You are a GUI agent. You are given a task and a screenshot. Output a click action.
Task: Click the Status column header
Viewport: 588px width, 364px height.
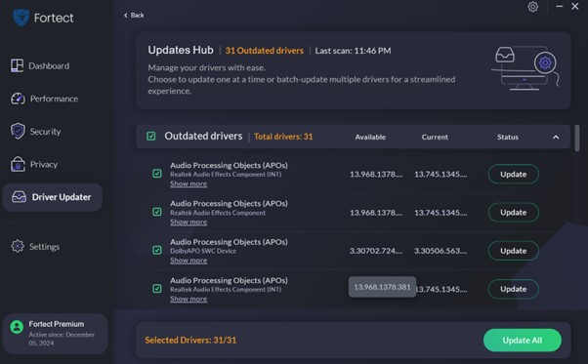coord(508,137)
